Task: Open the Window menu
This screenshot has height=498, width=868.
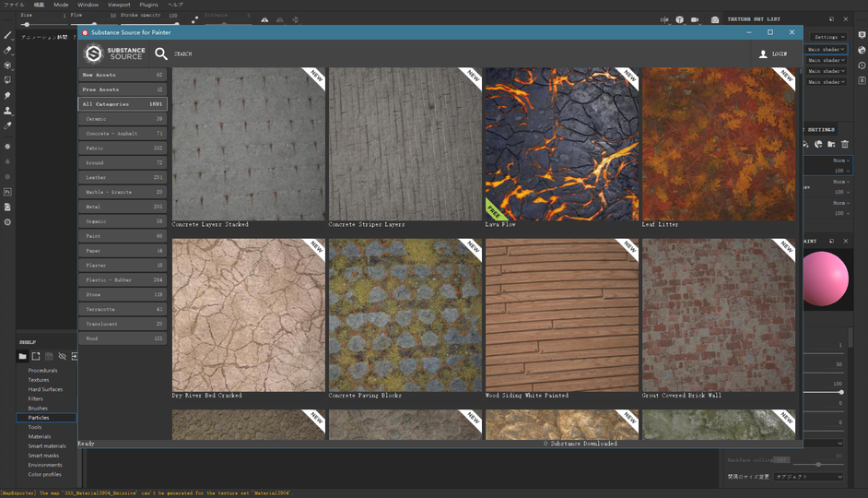Action: click(88, 5)
